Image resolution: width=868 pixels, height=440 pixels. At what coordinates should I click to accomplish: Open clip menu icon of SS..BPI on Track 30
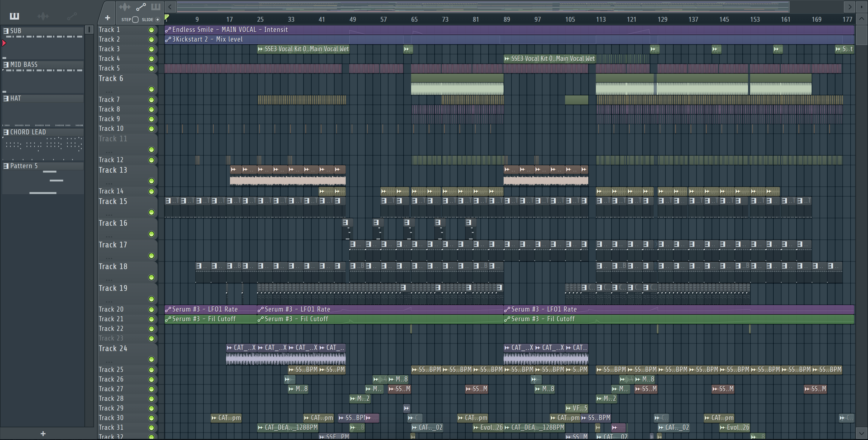click(x=341, y=418)
